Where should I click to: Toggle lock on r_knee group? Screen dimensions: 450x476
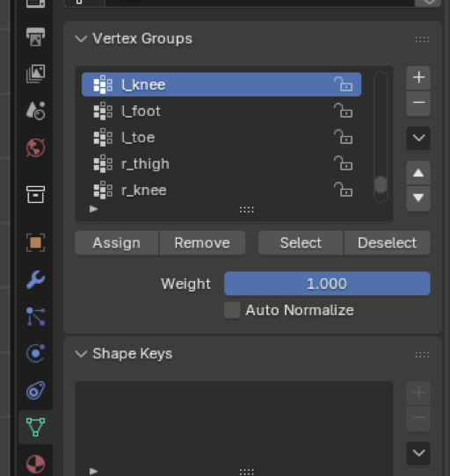click(x=343, y=190)
